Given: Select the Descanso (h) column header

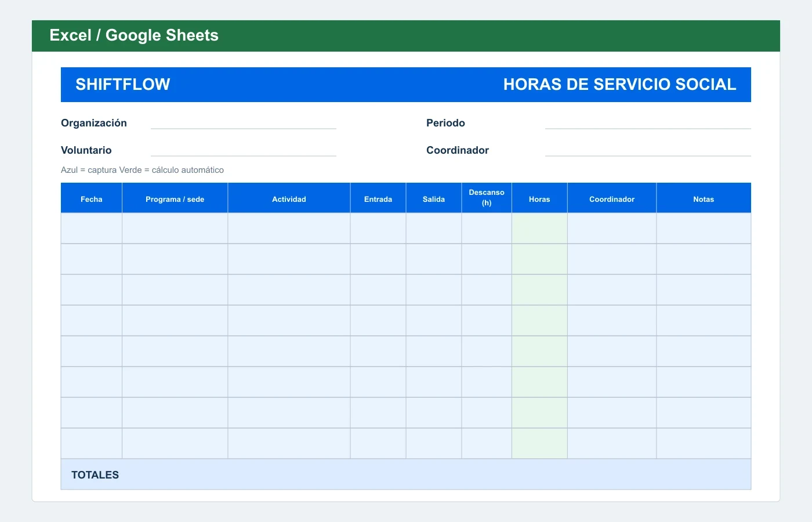Looking at the screenshot, I should (x=487, y=198).
